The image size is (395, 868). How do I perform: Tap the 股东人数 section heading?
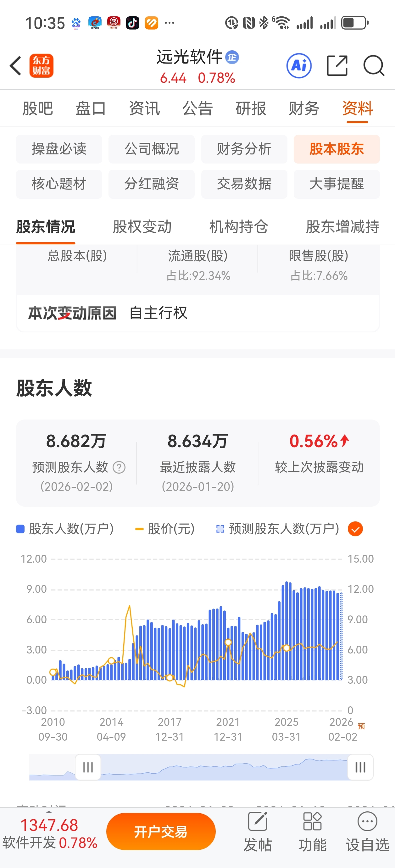pos(54,388)
